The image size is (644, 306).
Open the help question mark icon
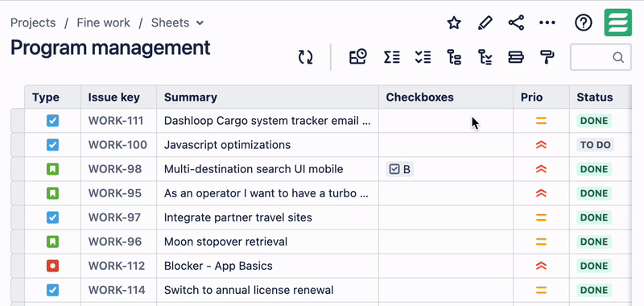point(583,23)
